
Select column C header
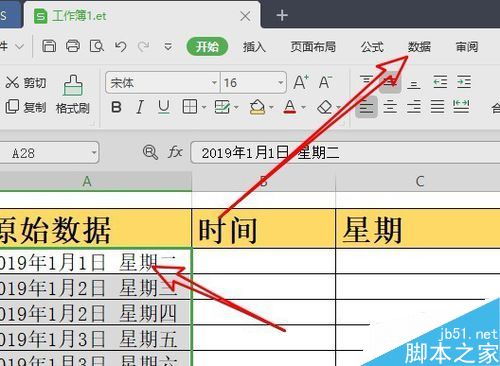pos(418,181)
